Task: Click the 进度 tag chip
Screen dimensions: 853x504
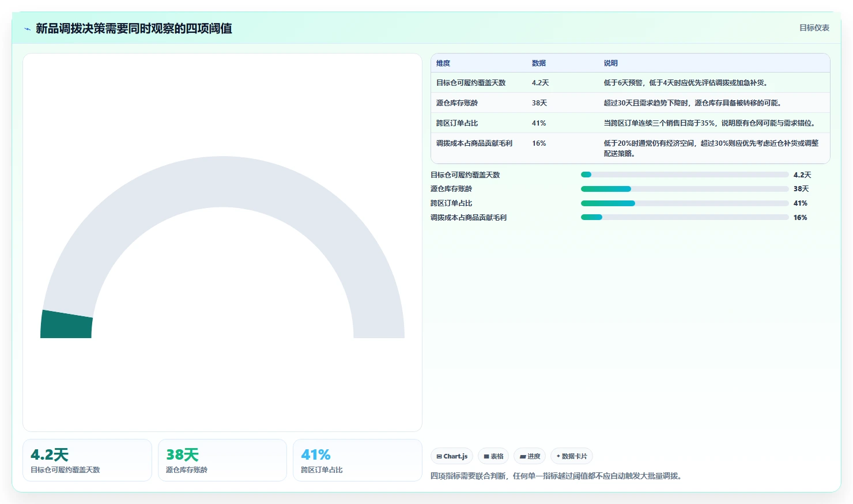Action: coord(530,456)
